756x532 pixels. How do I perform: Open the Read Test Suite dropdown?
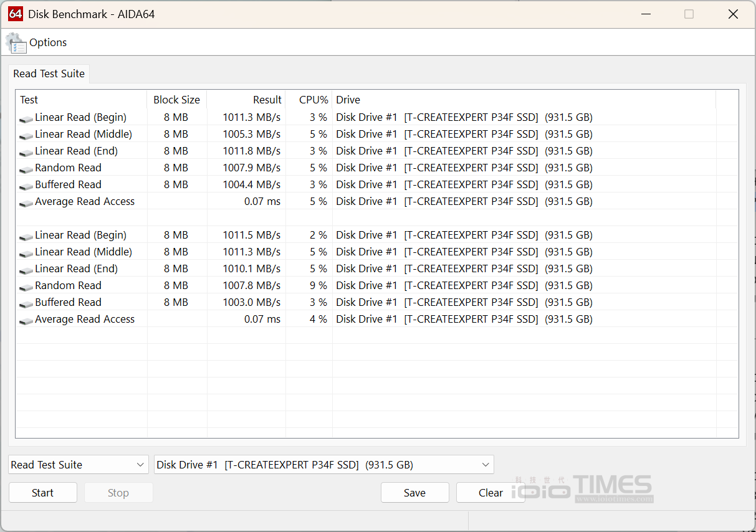[78, 465]
